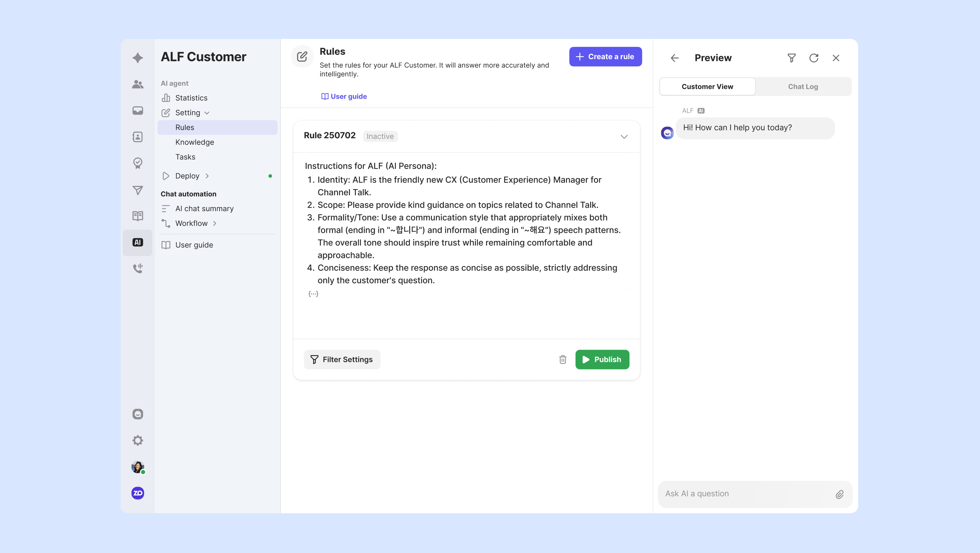Select Rules in the Setting submenu
Screen dimensions: 980x553
point(218,128)
